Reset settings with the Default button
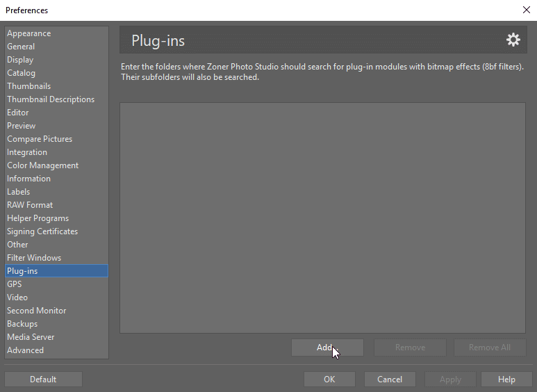 [x=43, y=379]
